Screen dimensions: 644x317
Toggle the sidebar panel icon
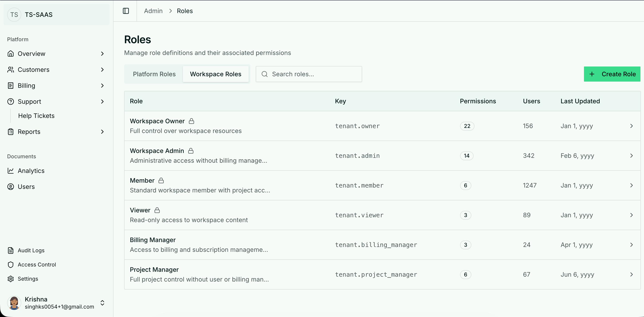click(x=126, y=11)
